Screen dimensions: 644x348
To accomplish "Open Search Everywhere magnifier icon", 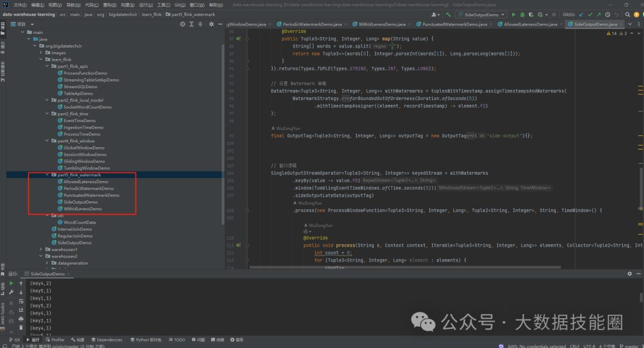I will 627,14.
